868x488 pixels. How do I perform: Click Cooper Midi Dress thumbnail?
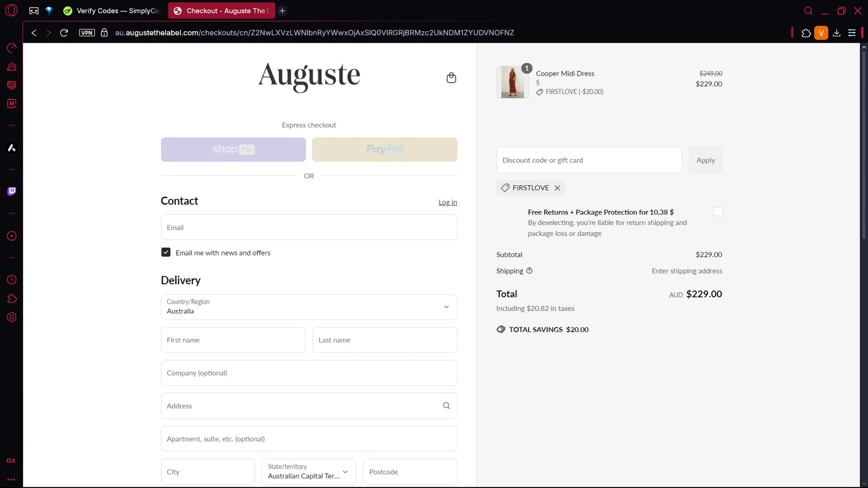coord(513,82)
